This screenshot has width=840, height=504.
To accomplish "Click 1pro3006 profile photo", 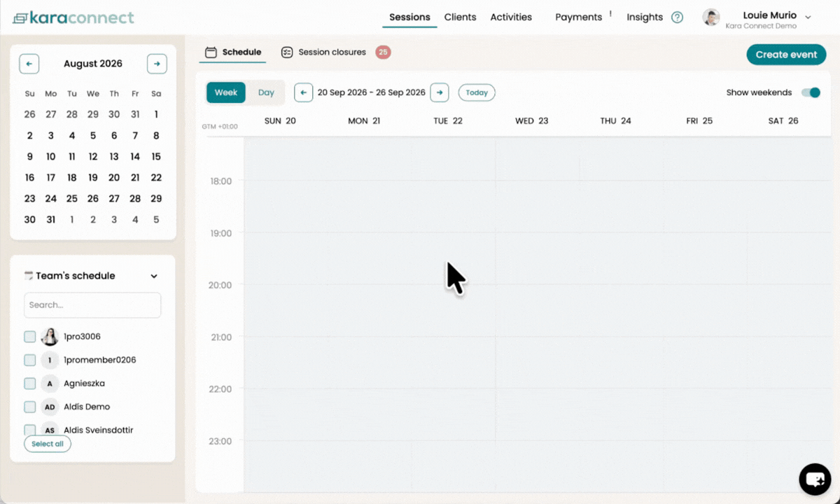I will (50, 337).
